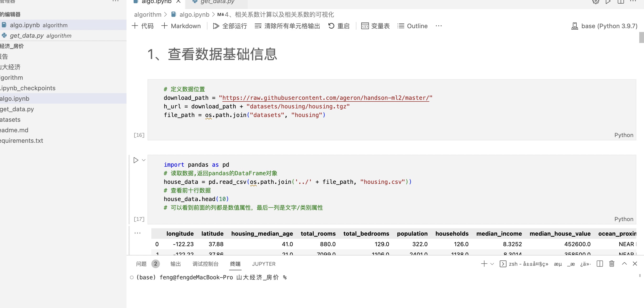The width and height of the screenshot is (644, 308).
Task: Split the editor to the right
Action: (x=621, y=1)
